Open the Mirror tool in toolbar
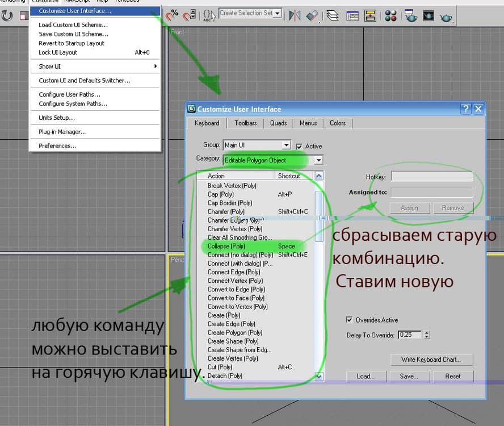504x426 pixels. click(294, 15)
